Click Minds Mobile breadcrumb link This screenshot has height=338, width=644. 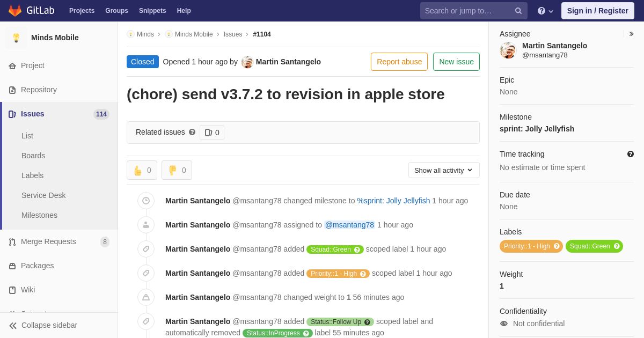tap(194, 34)
